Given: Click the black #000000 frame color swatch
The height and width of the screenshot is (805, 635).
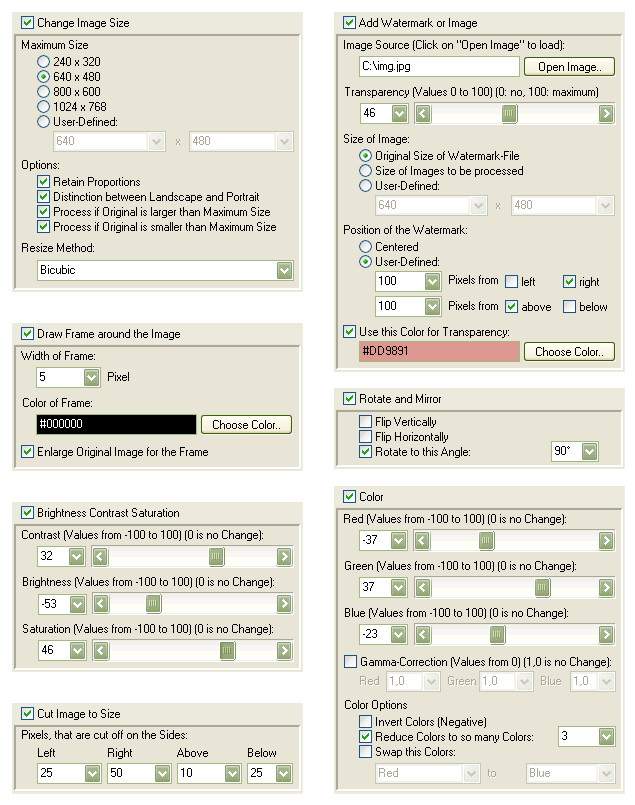Looking at the screenshot, I should pos(117,424).
